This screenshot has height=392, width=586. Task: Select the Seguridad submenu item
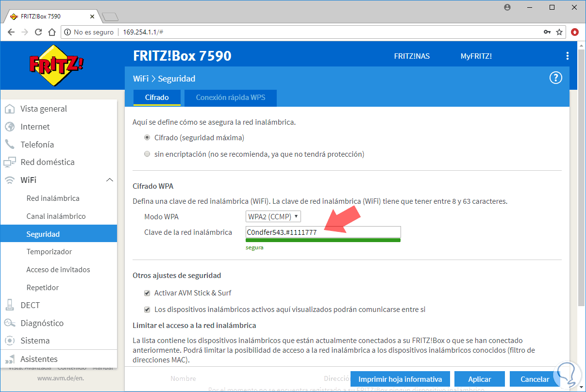pos(59,234)
